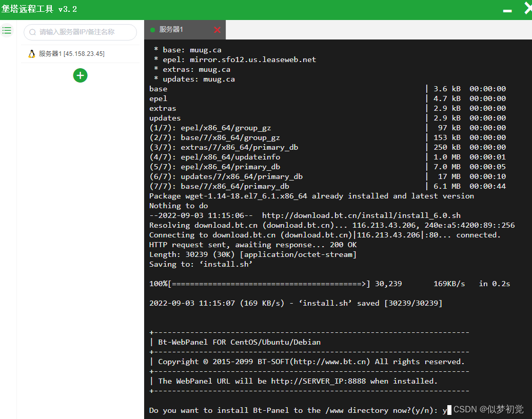
Task: Click the green connection status dot on the tab
Action: [x=152, y=30]
